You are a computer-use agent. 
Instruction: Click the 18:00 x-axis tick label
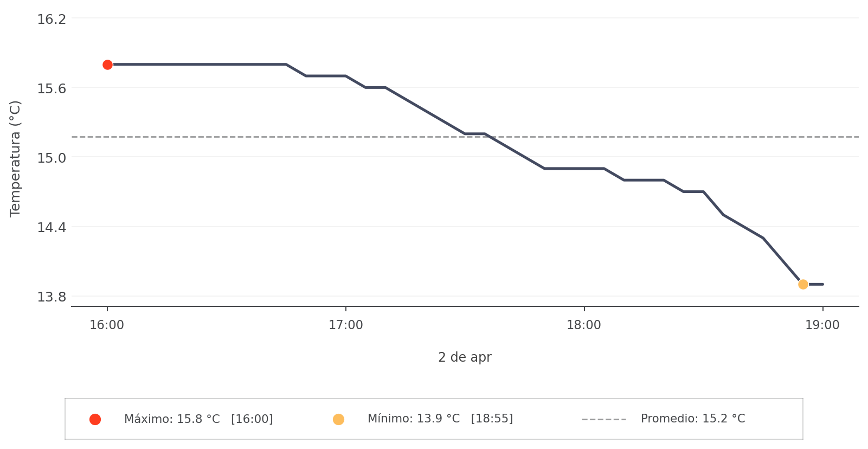coord(584,325)
